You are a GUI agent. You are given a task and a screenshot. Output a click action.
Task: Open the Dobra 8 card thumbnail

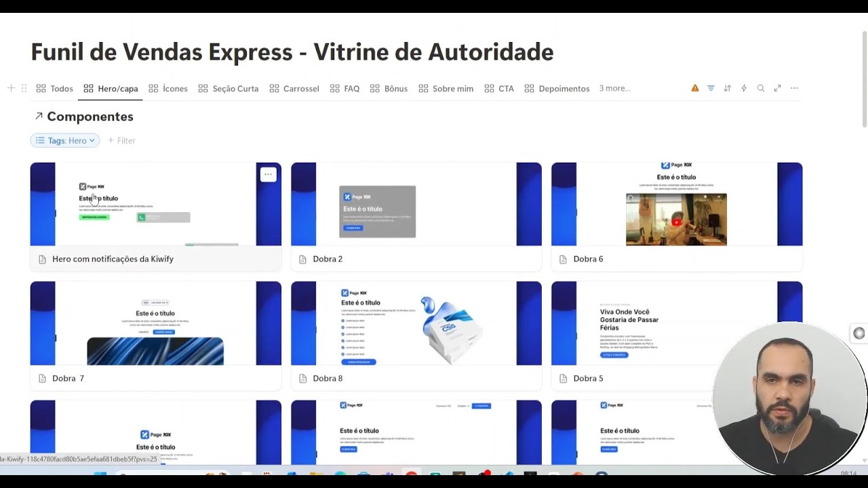click(416, 323)
